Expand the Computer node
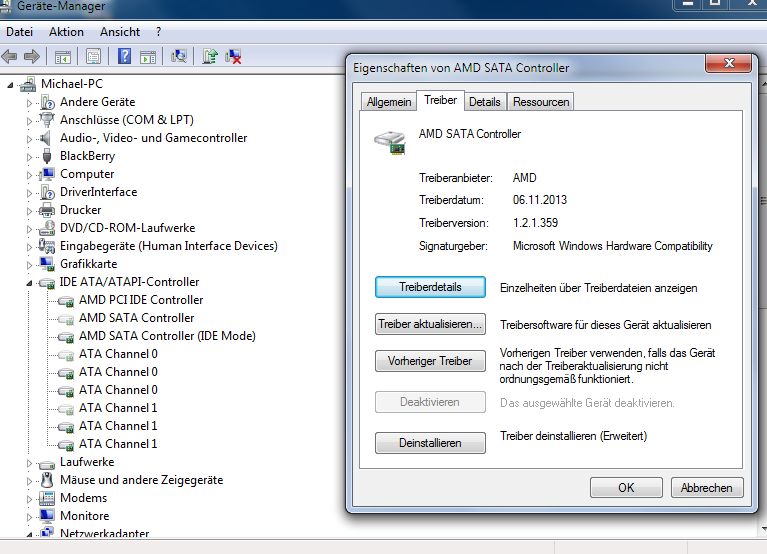Screen dimensions: 767x554 pyautogui.click(x=29, y=175)
